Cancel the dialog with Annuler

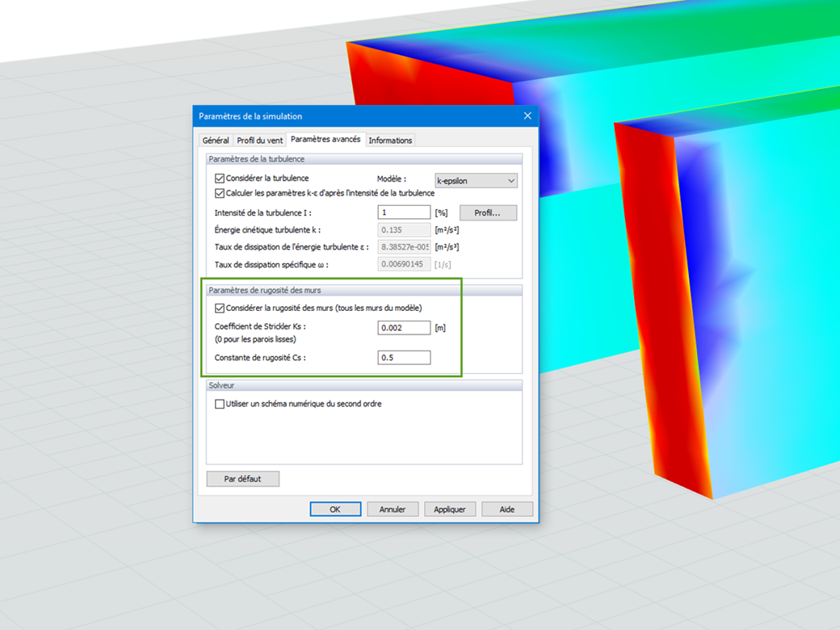pyautogui.click(x=393, y=509)
